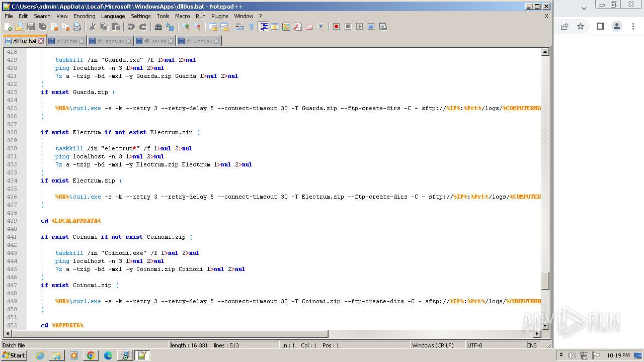The width and height of the screenshot is (644, 362).
Task: Open the Document Map toolbar icon
Action: pos(286,27)
